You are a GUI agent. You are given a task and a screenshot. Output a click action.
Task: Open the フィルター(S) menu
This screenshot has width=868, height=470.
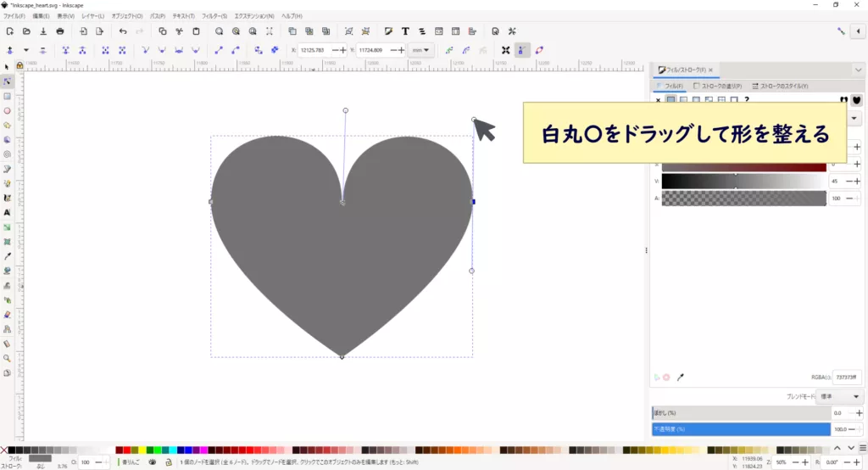(x=214, y=17)
